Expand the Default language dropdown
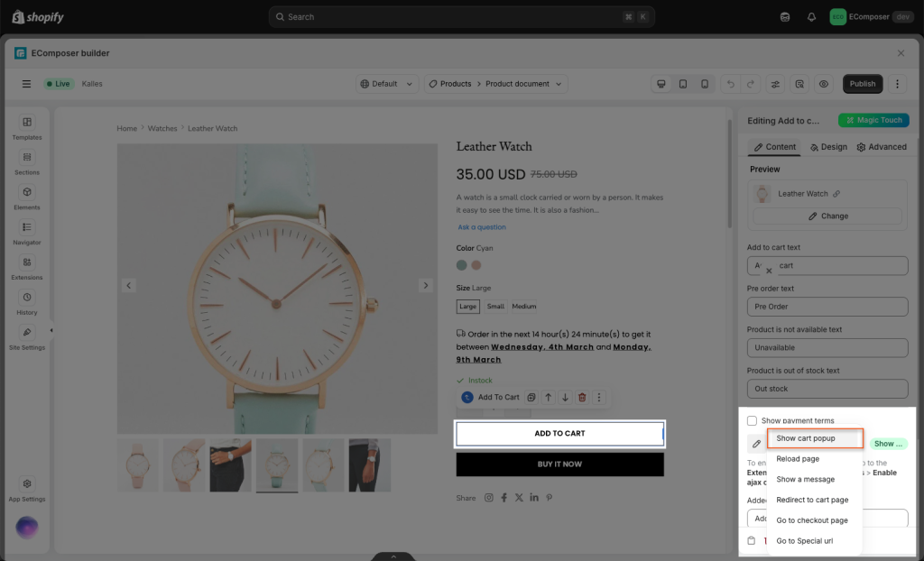The image size is (924, 561). point(388,84)
